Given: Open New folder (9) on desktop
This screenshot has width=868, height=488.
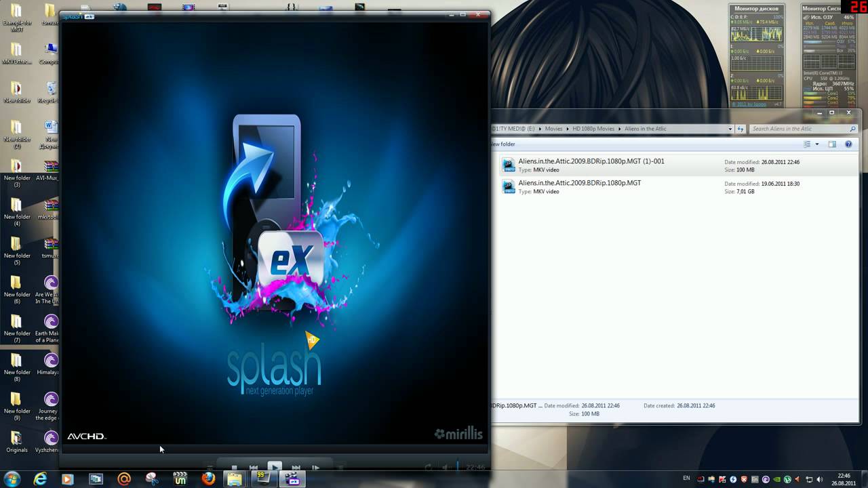Looking at the screenshot, I should pyautogui.click(x=17, y=406).
